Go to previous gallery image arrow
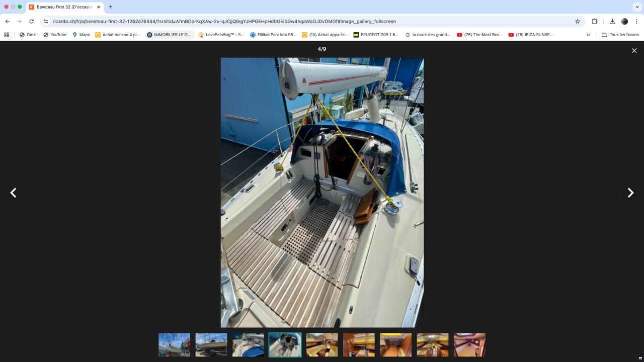644x362 pixels. (14, 193)
